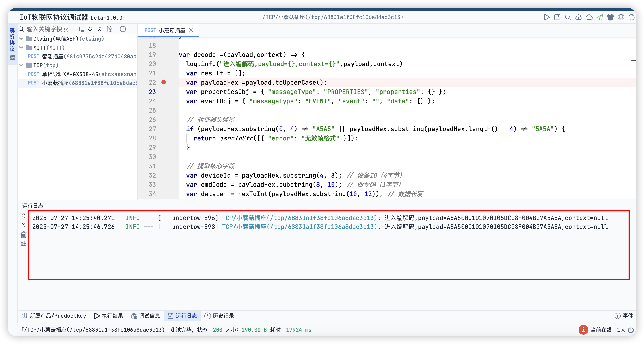Image resolution: width=644 pixels, height=344 pixels.
Task: Toggle the breakpoint on line 22
Action: point(164,82)
